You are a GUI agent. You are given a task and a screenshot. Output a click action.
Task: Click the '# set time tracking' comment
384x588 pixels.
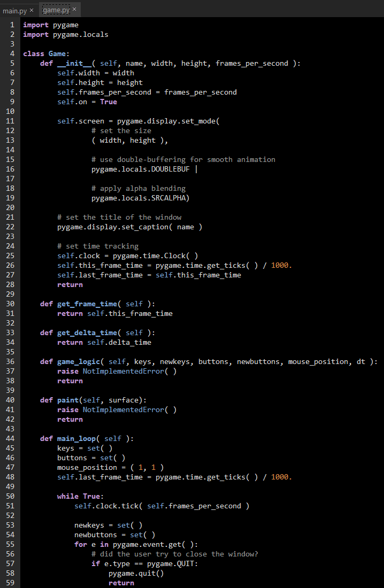click(x=98, y=246)
